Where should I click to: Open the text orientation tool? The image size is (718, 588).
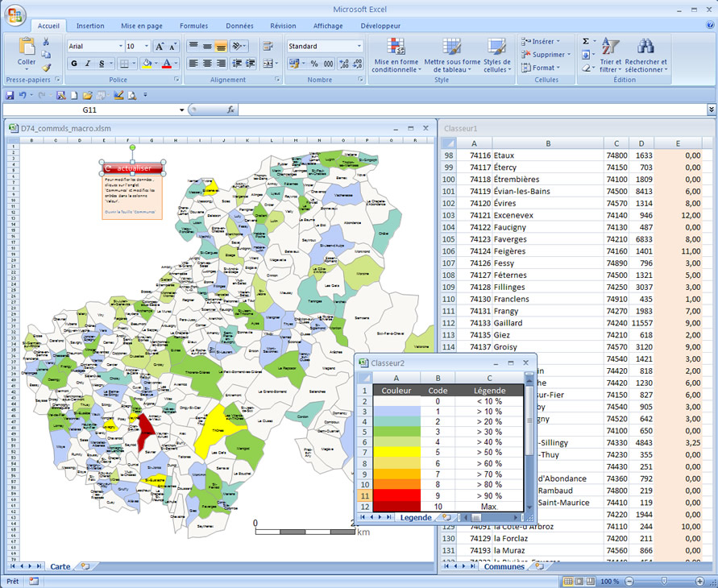pos(237,46)
